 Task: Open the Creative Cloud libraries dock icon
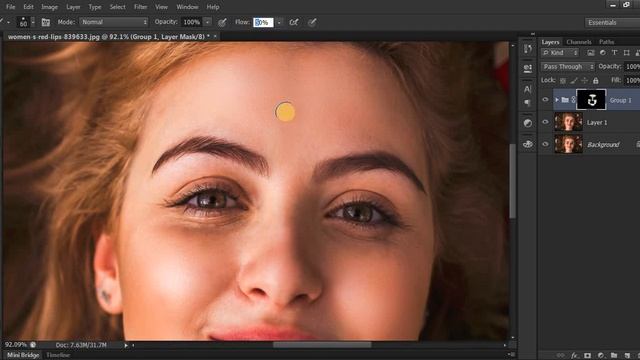(x=528, y=144)
